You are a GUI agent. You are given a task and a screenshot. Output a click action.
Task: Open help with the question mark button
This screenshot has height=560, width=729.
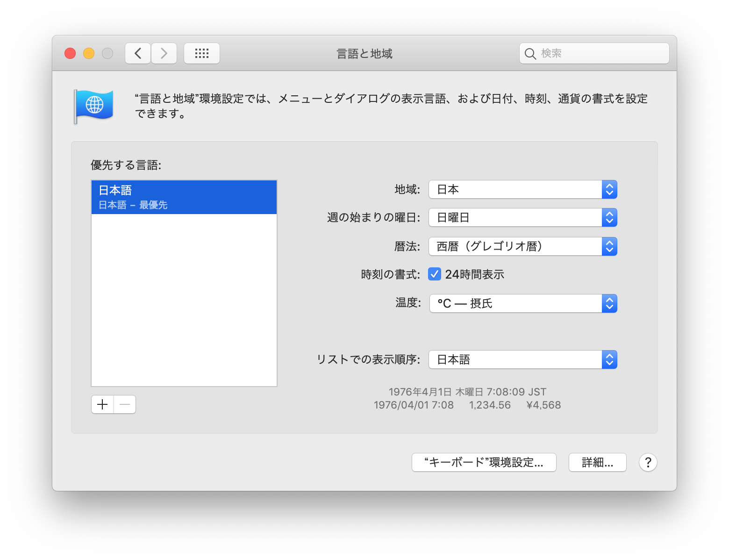pyautogui.click(x=648, y=462)
